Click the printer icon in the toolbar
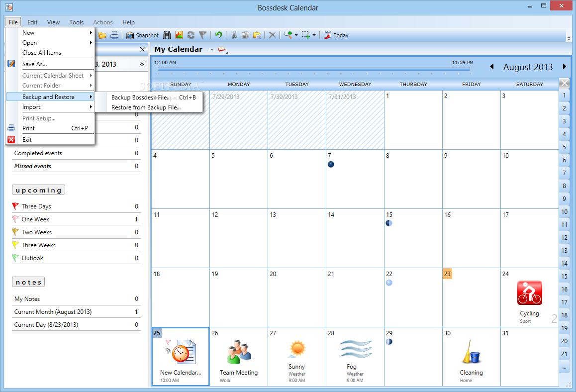 click(114, 35)
